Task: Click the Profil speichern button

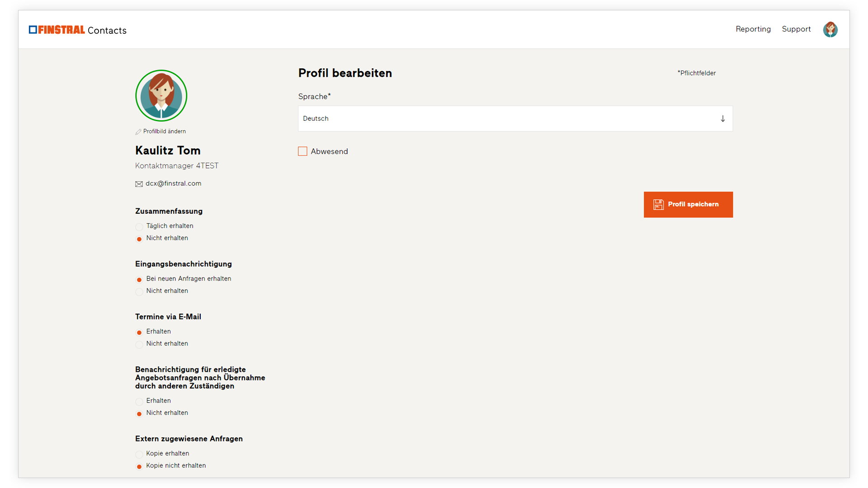Action: pos(688,205)
